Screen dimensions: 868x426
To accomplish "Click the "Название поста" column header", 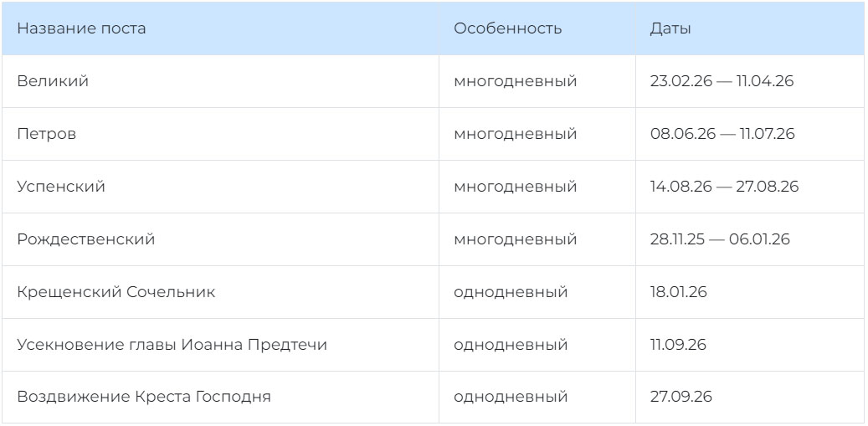I will point(82,28).
